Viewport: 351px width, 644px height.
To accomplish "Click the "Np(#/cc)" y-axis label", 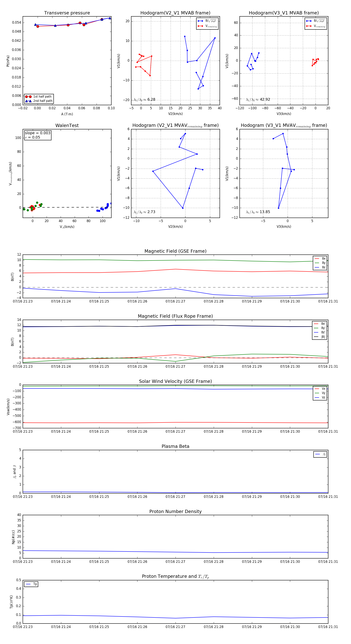I will tap(13, 537).
